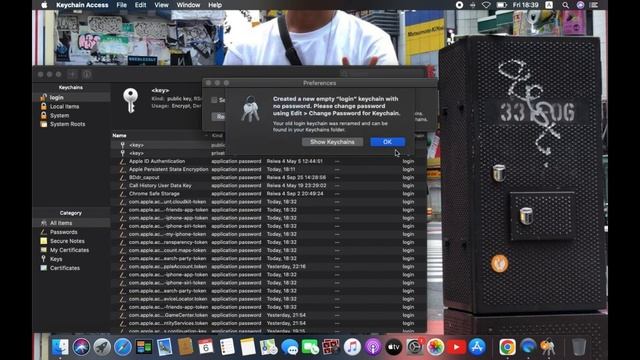
Task: Open Reminders from the Dock
Action: click(227, 347)
